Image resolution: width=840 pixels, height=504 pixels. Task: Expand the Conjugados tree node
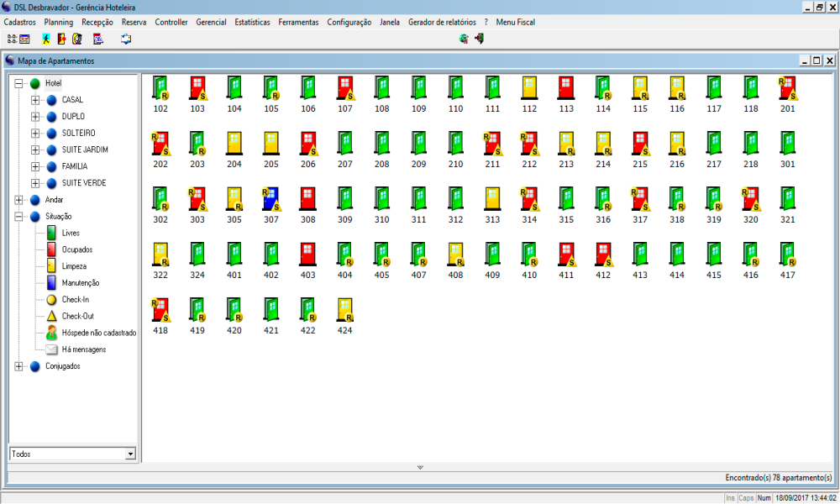click(18, 366)
